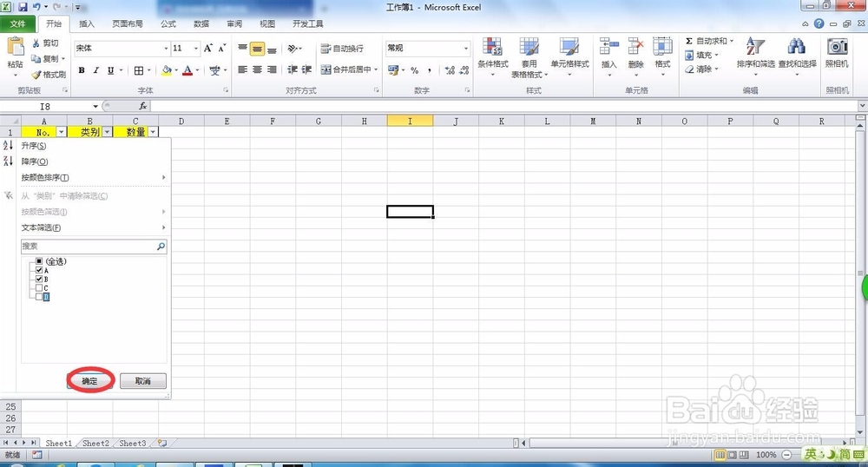Click 自动换行 wrap text button
Image resolution: width=868 pixels, height=467 pixels.
(x=342, y=49)
